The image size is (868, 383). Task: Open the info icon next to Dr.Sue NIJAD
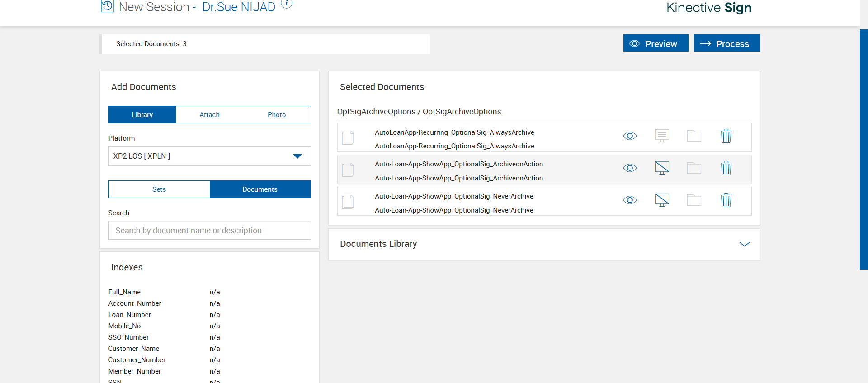coord(287,4)
